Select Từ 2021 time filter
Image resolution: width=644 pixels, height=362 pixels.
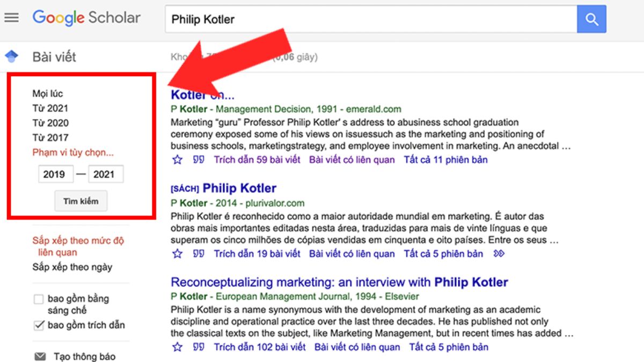(50, 108)
